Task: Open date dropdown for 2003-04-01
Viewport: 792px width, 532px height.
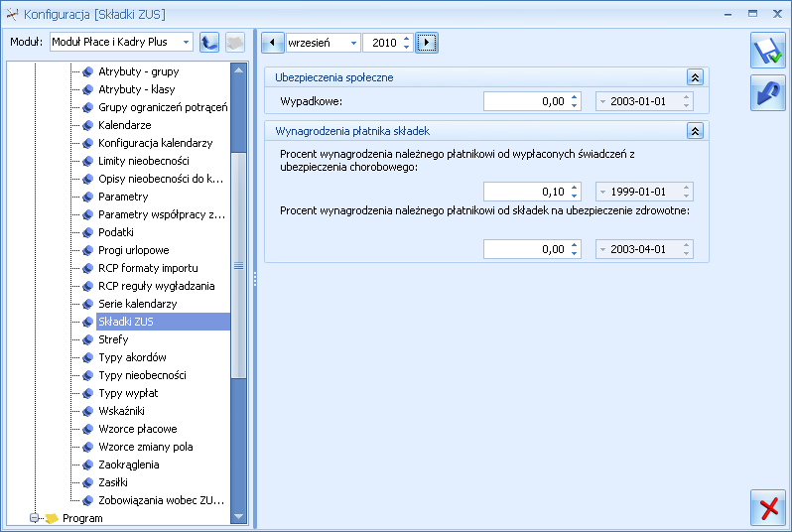Action: pyautogui.click(x=602, y=249)
